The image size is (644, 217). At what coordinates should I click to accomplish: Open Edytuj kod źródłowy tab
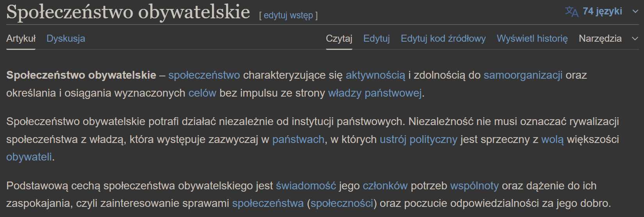tap(443, 39)
